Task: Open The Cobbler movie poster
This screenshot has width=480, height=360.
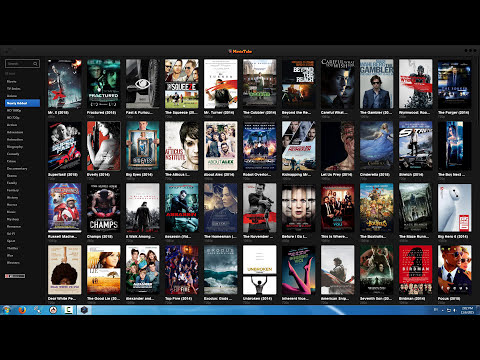Action: pyautogui.click(x=260, y=84)
